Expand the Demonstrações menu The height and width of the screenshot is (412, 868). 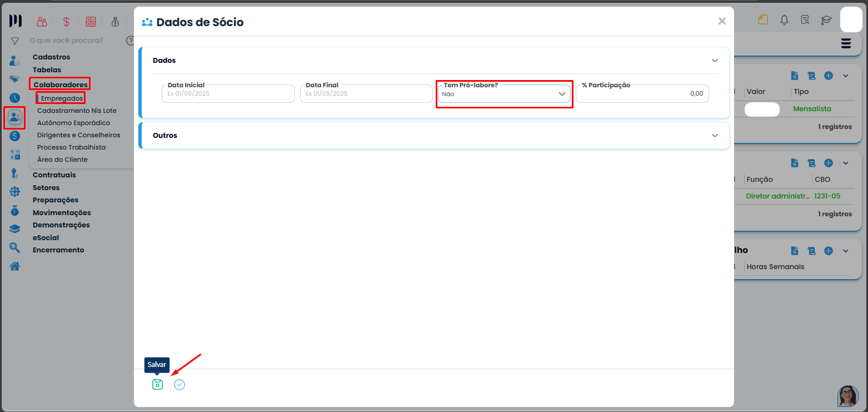click(x=61, y=225)
